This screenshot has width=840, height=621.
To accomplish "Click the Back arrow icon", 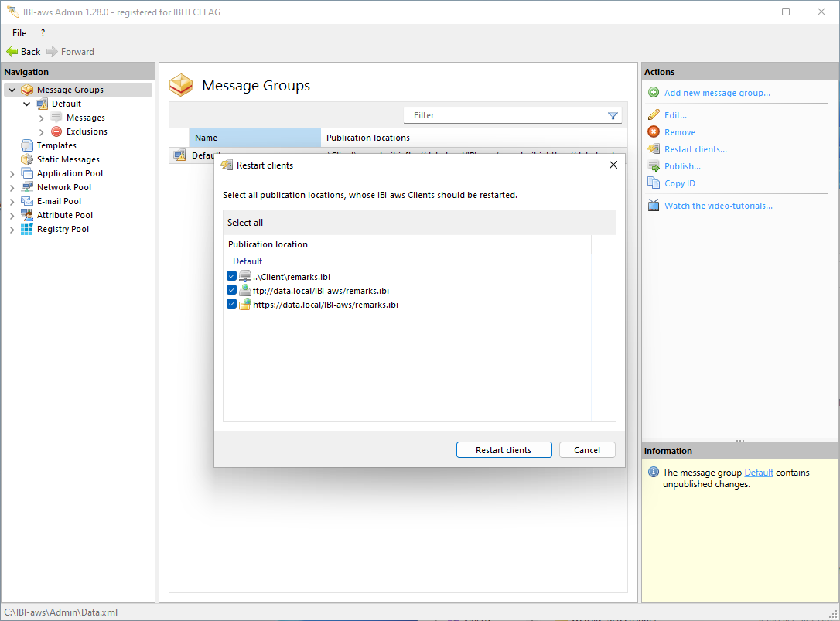I will 12,52.
